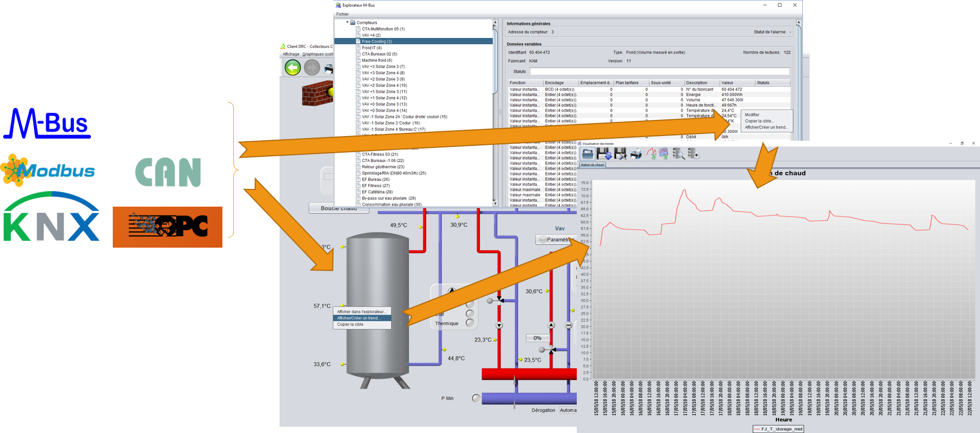Click the brick wall graphic in Client DRC
Screen dimensions: 980x433
[x=317, y=93]
